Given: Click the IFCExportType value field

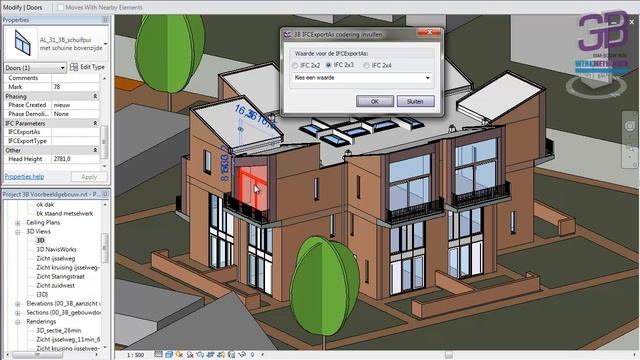Looking at the screenshot, I should 76,141.
